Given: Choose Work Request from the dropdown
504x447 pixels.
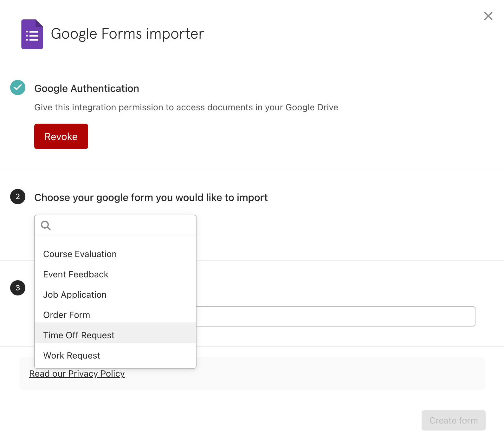Looking at the screenshot, I should point(115,355).
